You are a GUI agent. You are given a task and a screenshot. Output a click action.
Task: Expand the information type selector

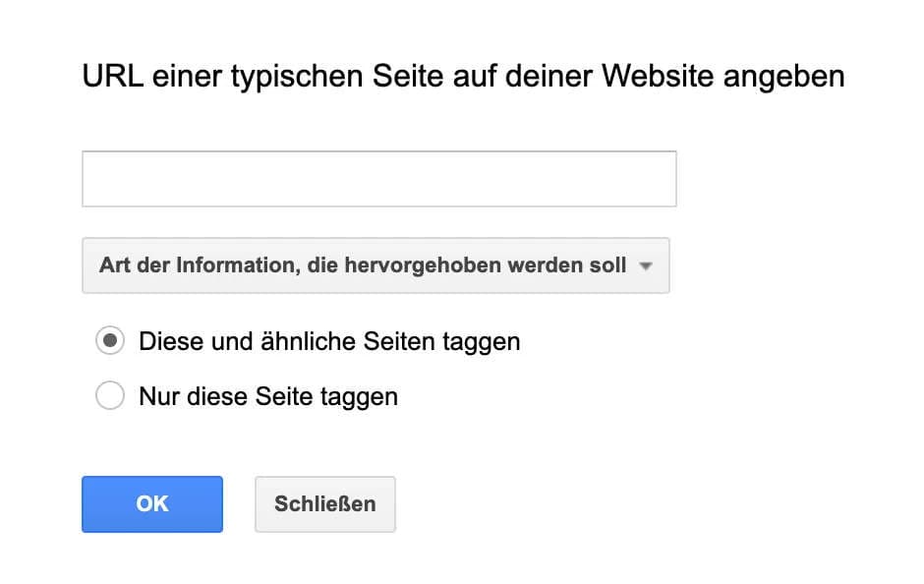click(375, 265)
